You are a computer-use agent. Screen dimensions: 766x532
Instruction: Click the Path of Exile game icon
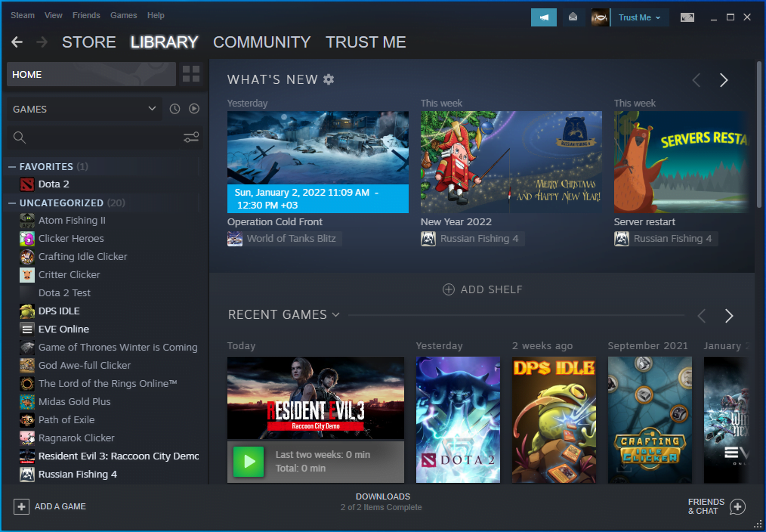27,419
